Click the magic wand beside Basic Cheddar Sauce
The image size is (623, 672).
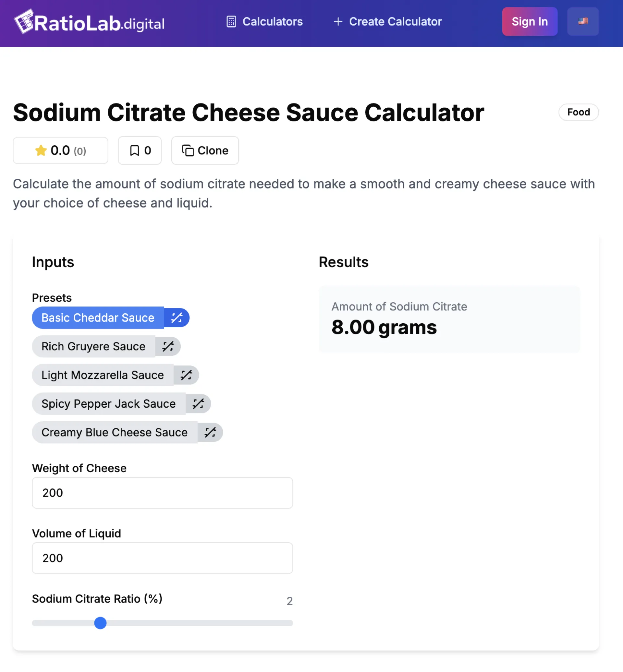pyautogui.click(x=177, y=318)
